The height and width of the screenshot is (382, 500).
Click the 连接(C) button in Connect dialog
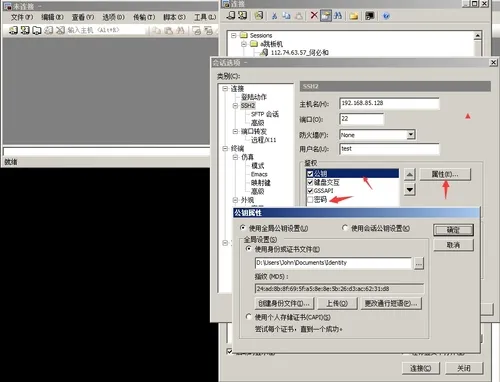coord(420,368)
